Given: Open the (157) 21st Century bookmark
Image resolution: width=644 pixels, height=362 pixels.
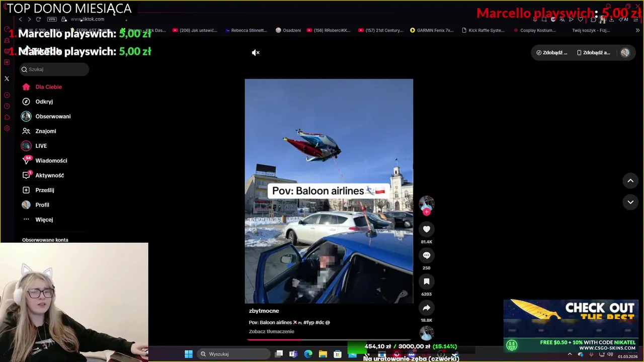Looking at the screenshot, I should pos(380,30).
